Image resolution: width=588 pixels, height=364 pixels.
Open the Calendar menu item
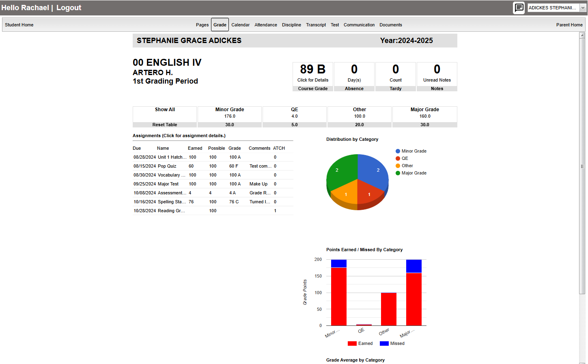click(240, 25)
